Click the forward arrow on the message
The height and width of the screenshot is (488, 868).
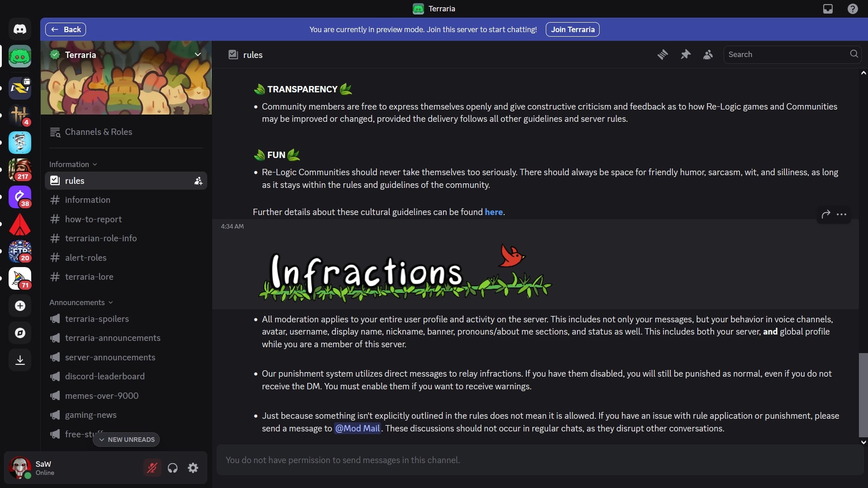[x=825, y=214]
